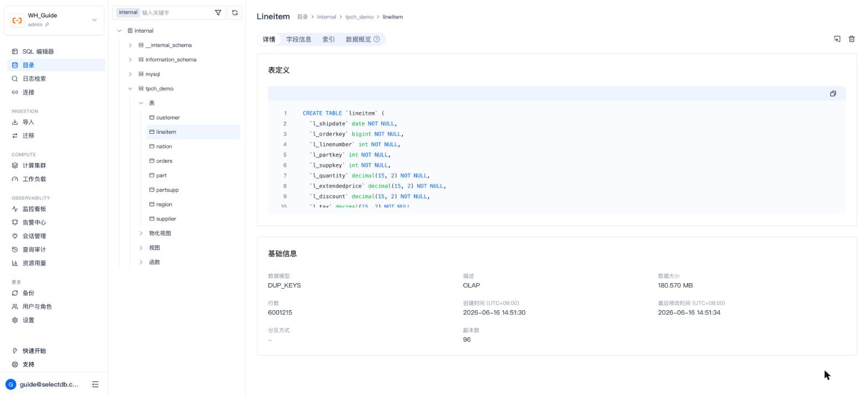Switch to the 索引 tab
The height and width of the screenshot is (397, 868).
click(328, 39)
